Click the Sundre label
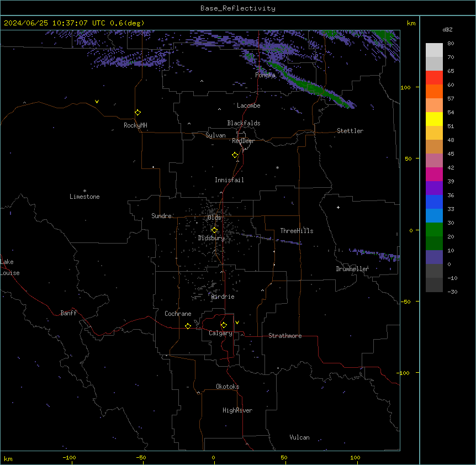476x465 pixels. (161, 216)
